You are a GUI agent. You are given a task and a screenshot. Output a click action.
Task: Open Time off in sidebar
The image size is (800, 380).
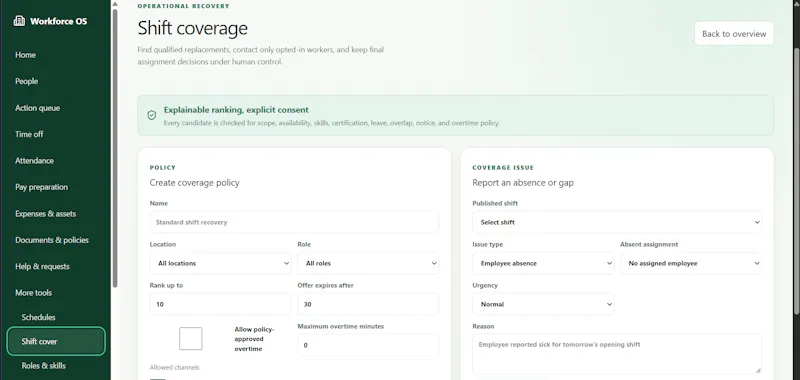click(x=29, y=134)
